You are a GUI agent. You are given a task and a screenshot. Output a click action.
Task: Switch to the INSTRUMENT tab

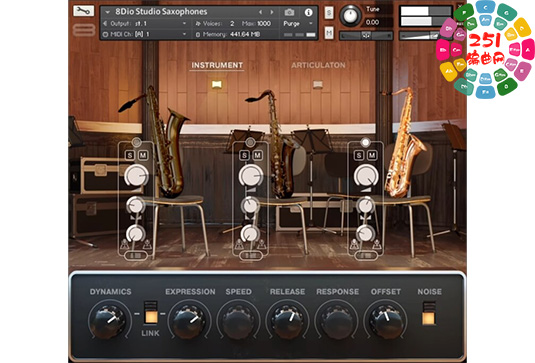pyautogui.click(x=217, y=65)
